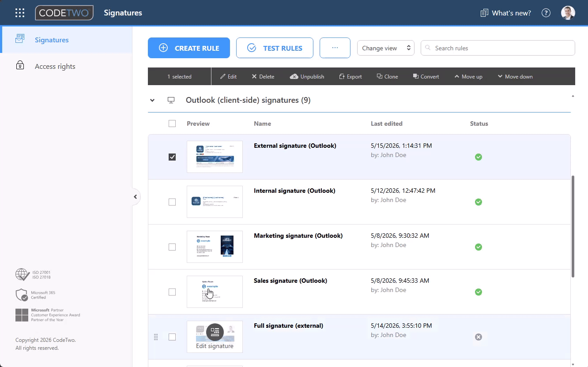Check the Marketing signature (Outlook) checkbox
The image size is (588, 367).
coord(172,247)
